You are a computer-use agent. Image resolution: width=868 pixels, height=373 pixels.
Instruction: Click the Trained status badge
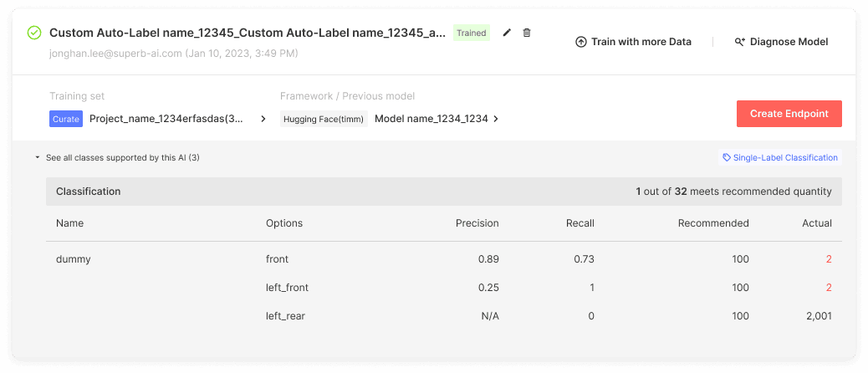472,33
